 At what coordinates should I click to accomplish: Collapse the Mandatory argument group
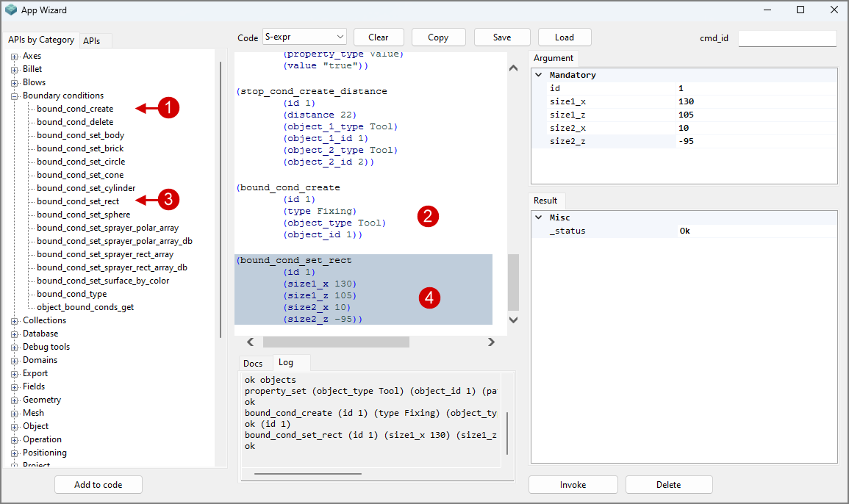(x=539, y=75)
